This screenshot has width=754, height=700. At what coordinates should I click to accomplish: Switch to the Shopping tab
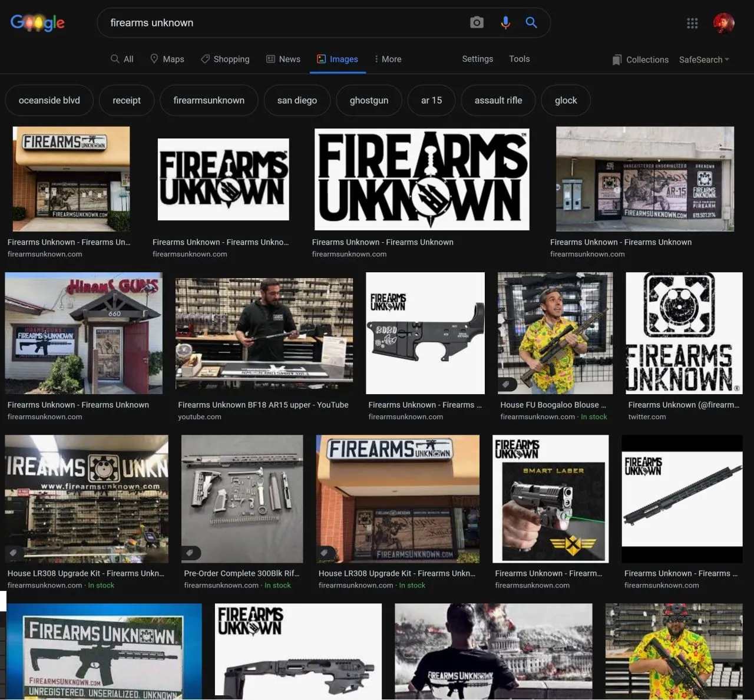225,59
